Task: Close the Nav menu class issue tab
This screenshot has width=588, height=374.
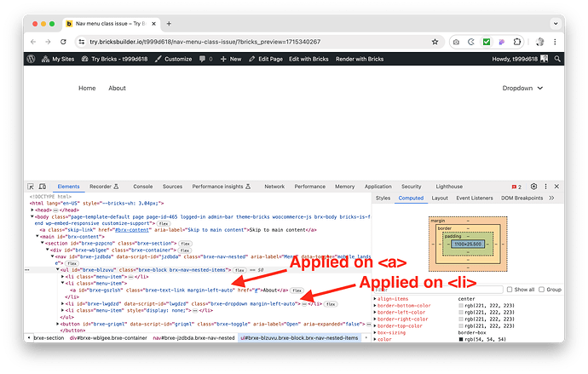Action: pyautogui.click(x=153, y=24)
